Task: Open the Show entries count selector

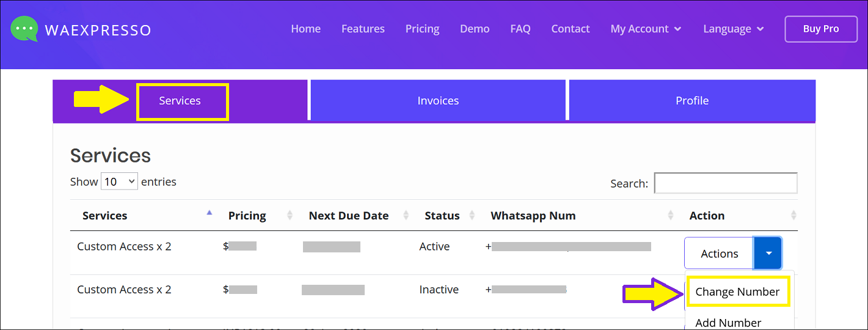Action: click(119, 182)
